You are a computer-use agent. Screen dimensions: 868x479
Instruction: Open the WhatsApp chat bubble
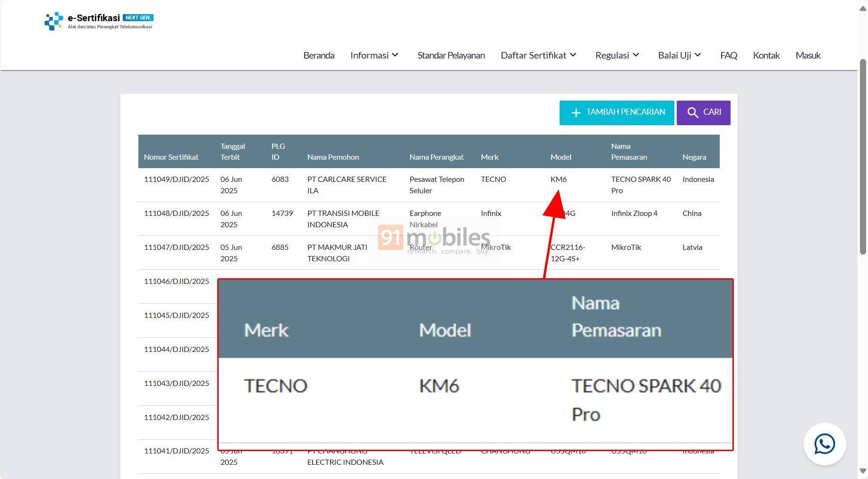825,444
